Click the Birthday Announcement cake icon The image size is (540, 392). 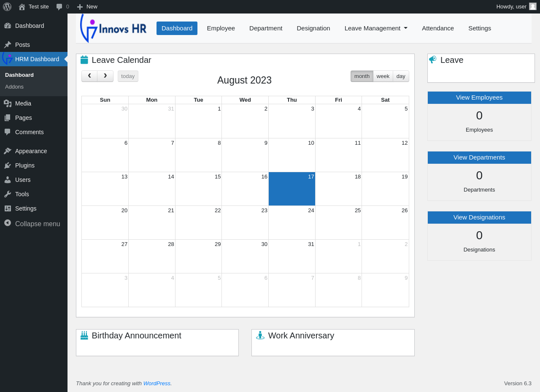point(84,335)
